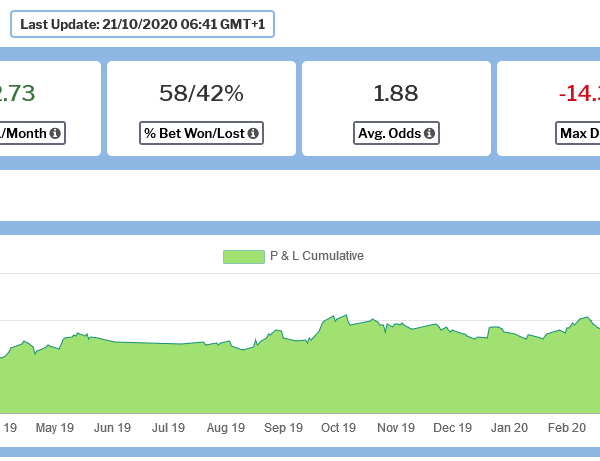Click the green .73 monthly value
600x461 pixels.
click(x=18, y=93)
